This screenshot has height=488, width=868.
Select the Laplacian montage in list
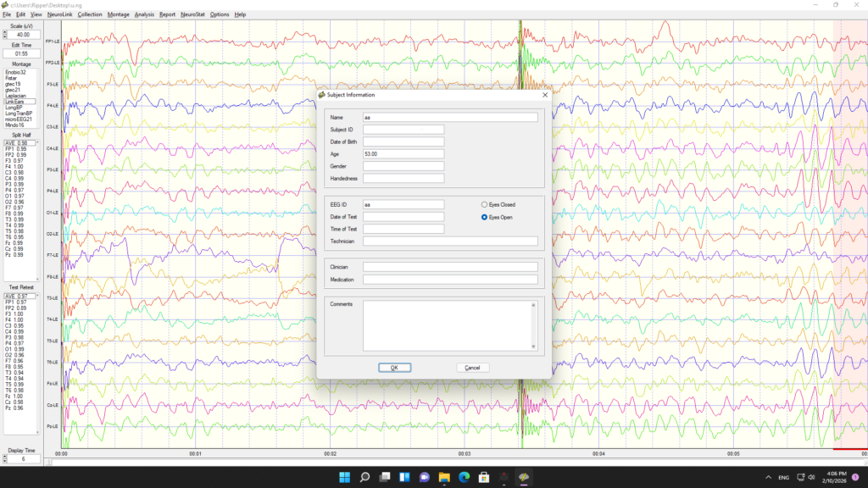pyautogui.click(x=16, y=96)
